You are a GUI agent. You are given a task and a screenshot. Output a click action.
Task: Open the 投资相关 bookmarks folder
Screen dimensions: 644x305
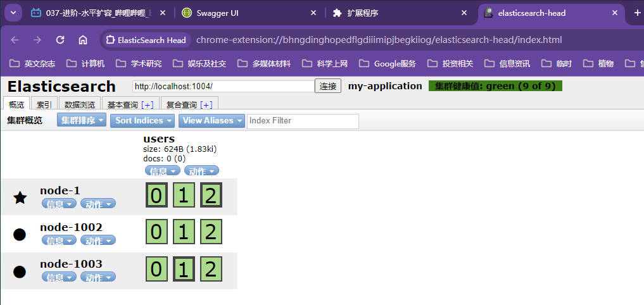(451, 64)
